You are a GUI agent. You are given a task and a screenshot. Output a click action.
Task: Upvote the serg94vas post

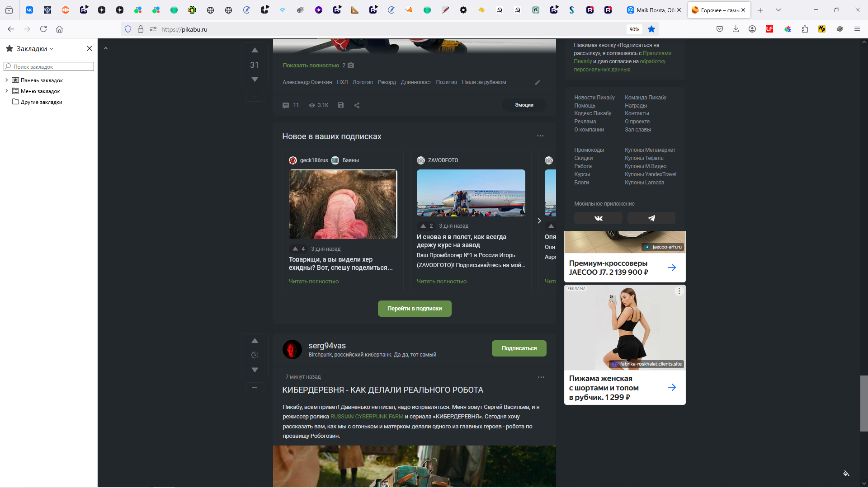[x=255, y=341]
